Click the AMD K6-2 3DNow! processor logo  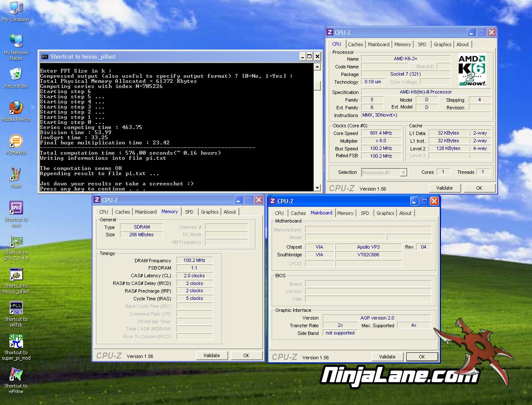click(472, 70)
